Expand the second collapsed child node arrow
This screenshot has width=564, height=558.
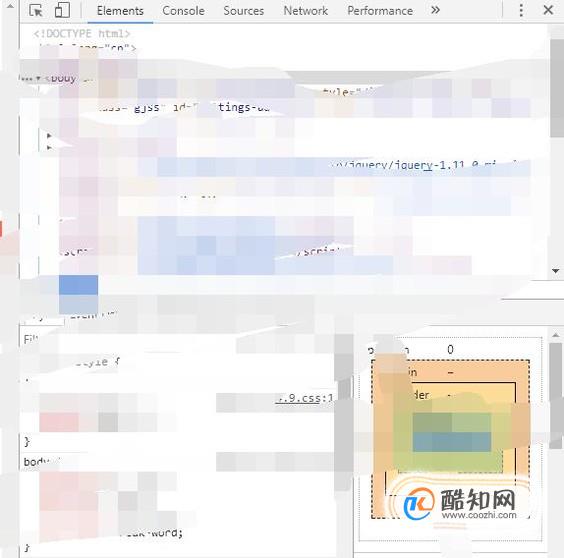click(49, 148)
